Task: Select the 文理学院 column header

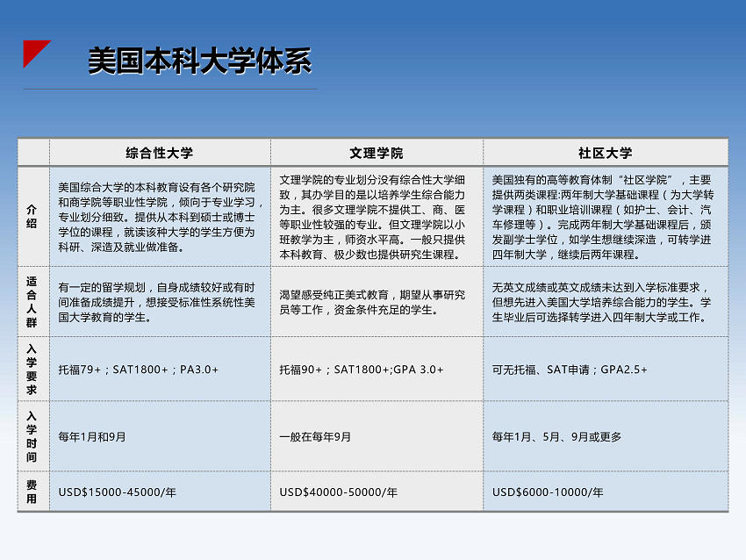Action: [x=377, y=153]
